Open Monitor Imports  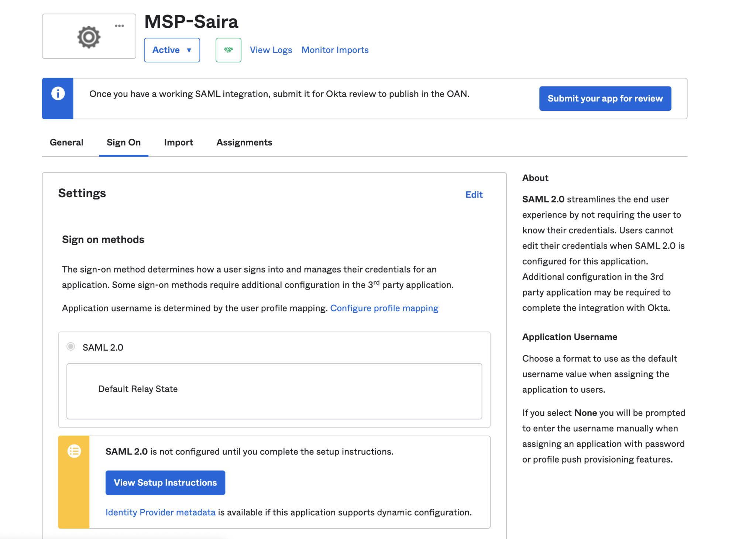coord(334,50)
